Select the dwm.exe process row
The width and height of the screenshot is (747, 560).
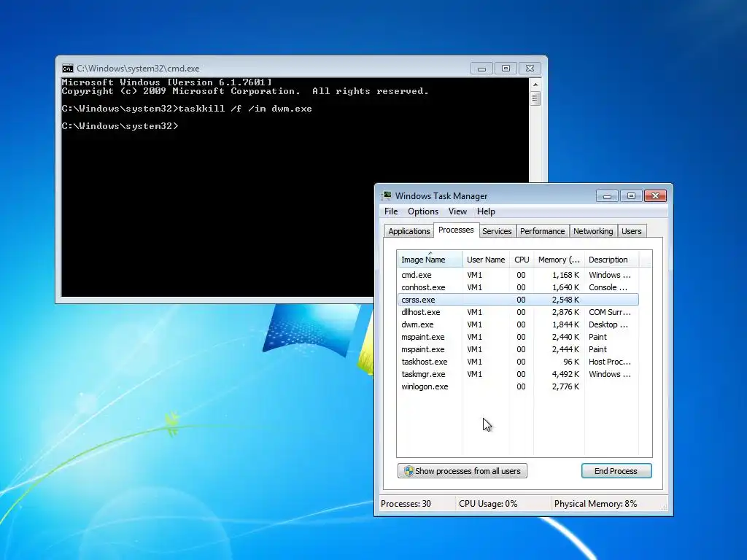click(518, 324)
